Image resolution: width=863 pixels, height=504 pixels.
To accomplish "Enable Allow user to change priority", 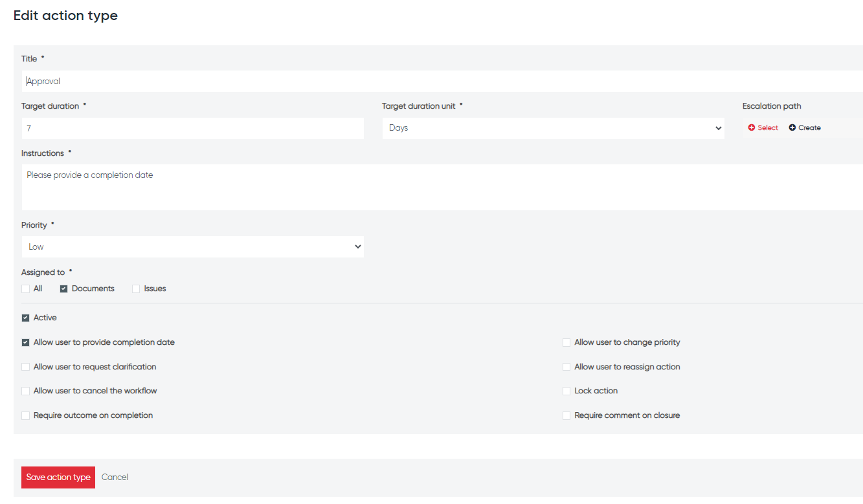I will 566,343.
